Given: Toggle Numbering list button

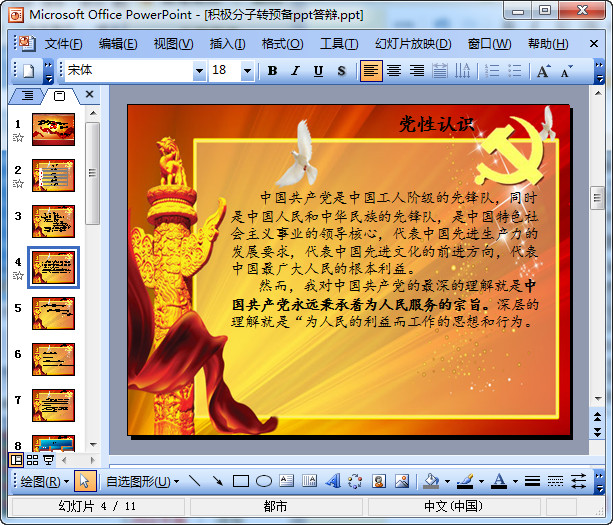Looking at the screenshot, I should coord(492,71).
